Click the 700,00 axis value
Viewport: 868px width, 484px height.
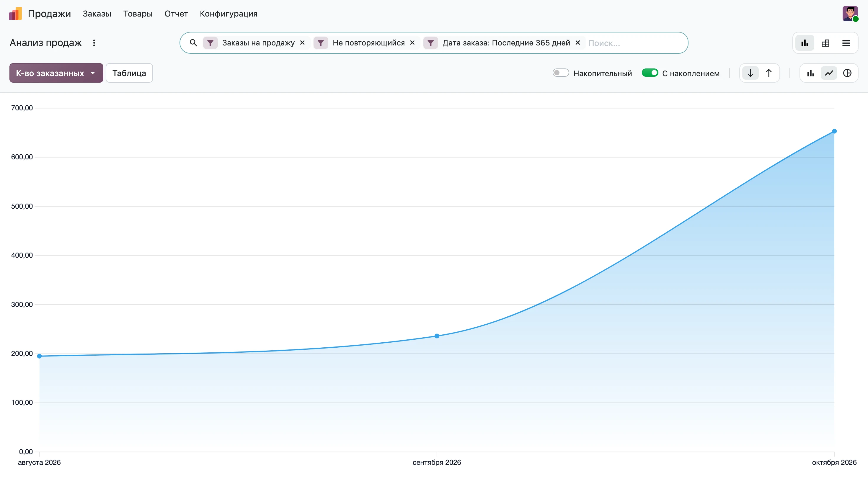[x=22, y=108]
